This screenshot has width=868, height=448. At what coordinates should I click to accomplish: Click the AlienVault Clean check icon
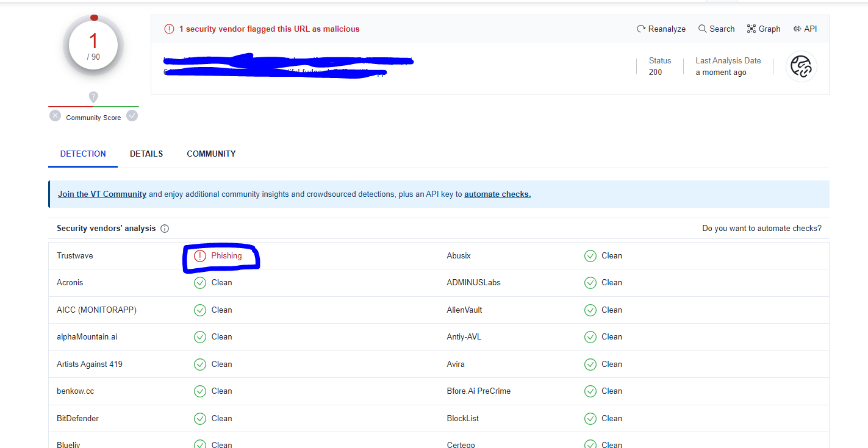tap(590, 310)
